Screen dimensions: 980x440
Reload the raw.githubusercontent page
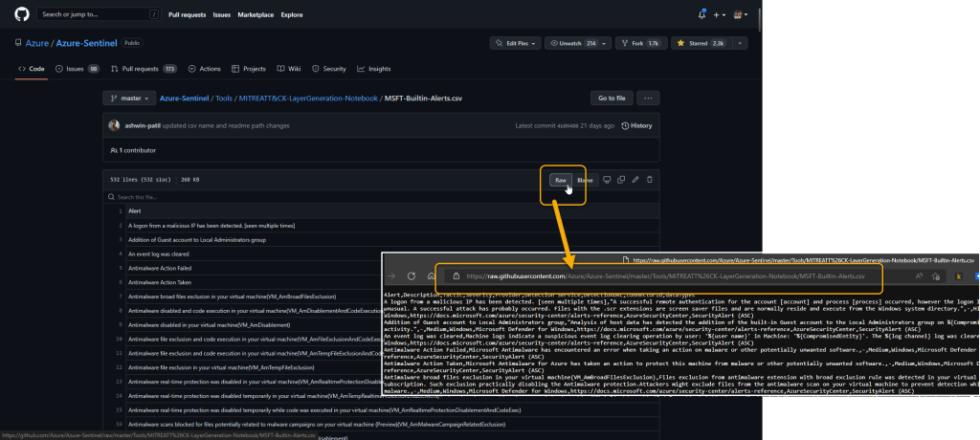412,275
